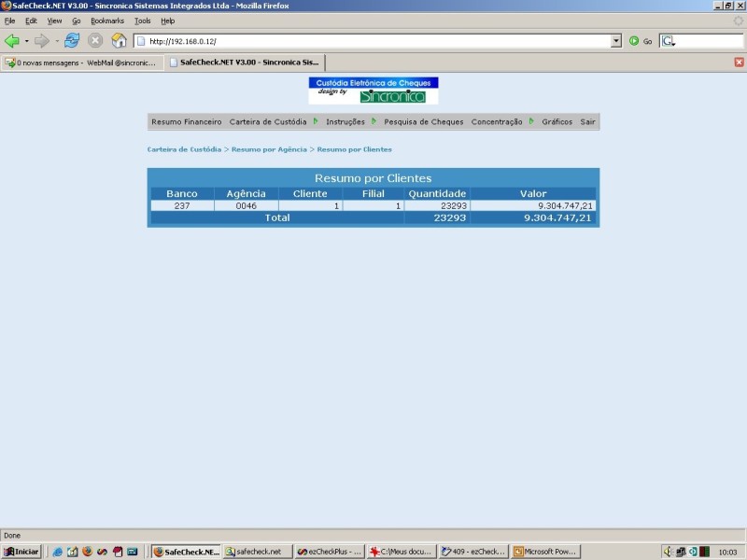The height and width of the screenshot is (560, 747).
Task: Follow the Resumo por Agência breadcrumb
Action: tap(269, 149)
